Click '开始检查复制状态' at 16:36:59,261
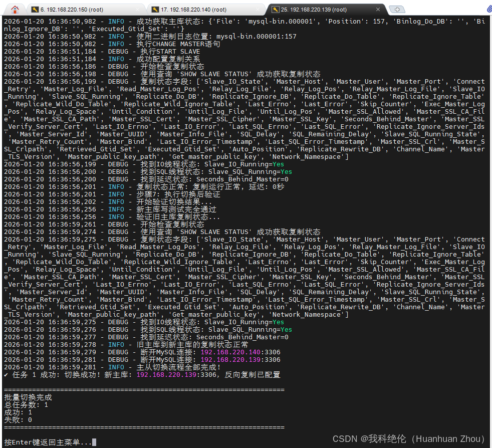The width and height of the screenshot is (492, 448). (172, 225)
